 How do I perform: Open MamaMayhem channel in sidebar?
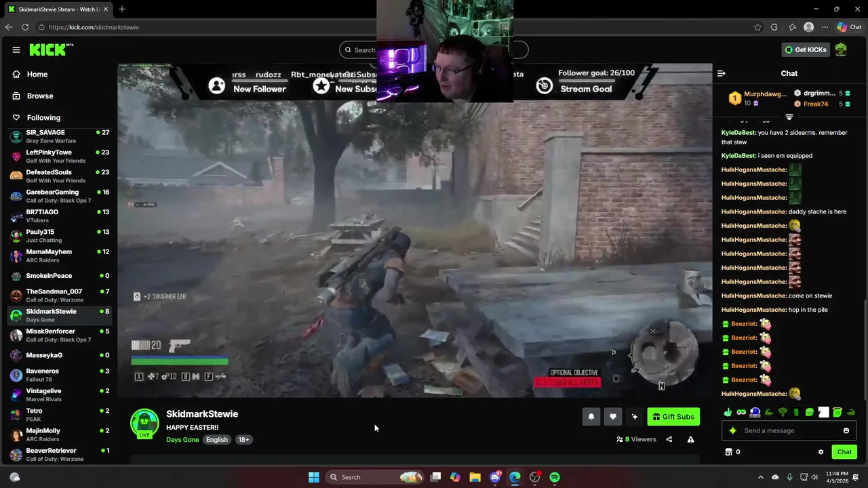coord(59,256)
